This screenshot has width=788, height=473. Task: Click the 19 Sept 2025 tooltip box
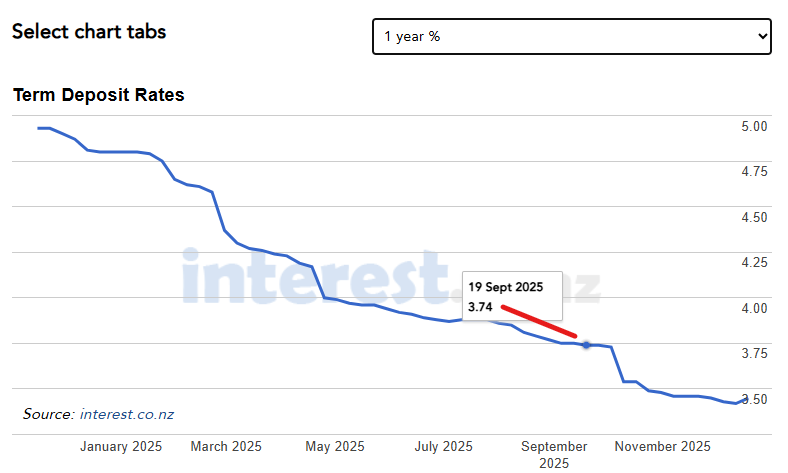(x=511, y=296)
